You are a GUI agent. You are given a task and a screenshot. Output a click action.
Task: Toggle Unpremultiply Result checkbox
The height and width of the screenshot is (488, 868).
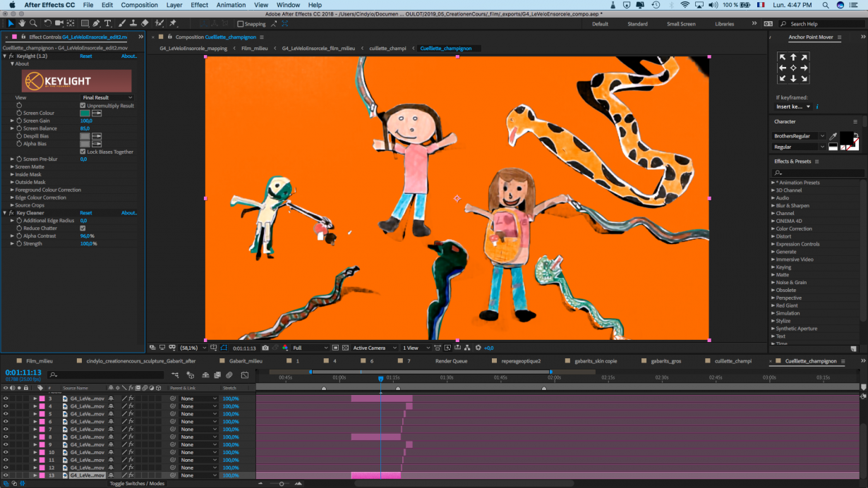coord(83,105)
